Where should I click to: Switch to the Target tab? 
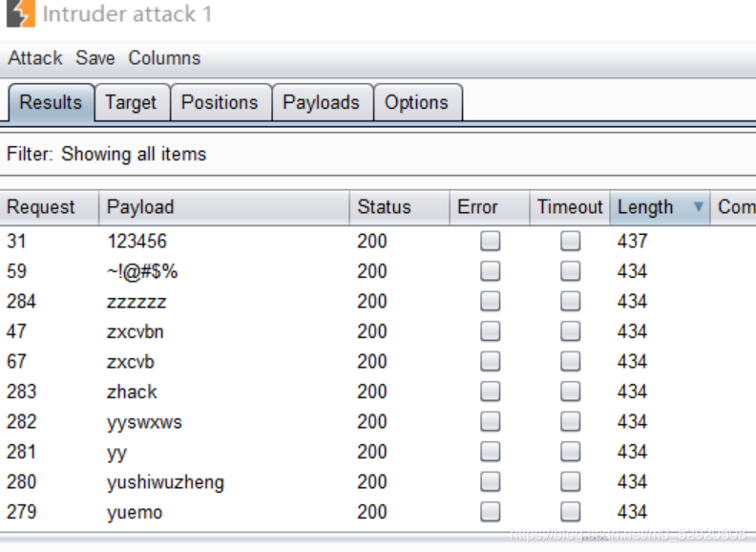[x=132, y=102]
